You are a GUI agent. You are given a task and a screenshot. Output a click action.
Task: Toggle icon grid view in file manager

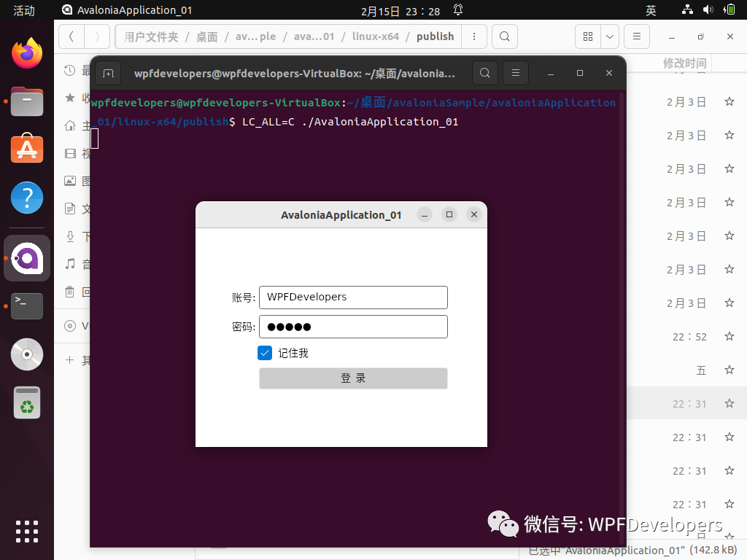(588, 36)
